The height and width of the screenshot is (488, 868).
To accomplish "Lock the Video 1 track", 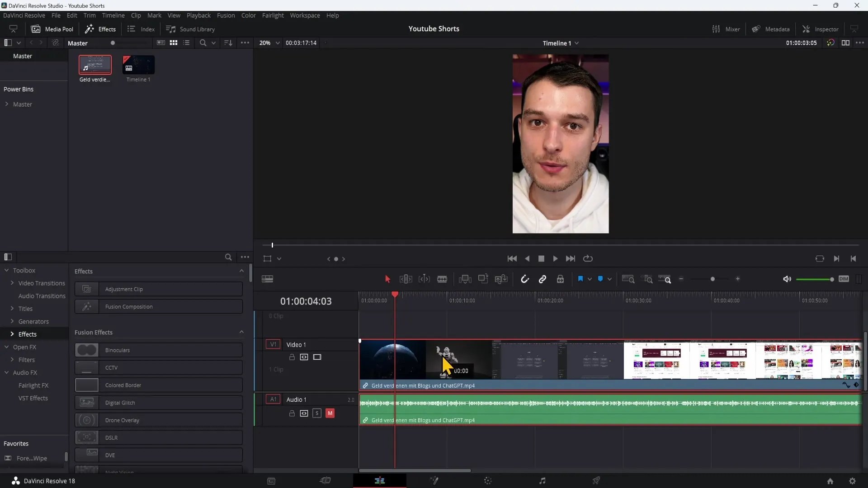I will coord(292,357).
